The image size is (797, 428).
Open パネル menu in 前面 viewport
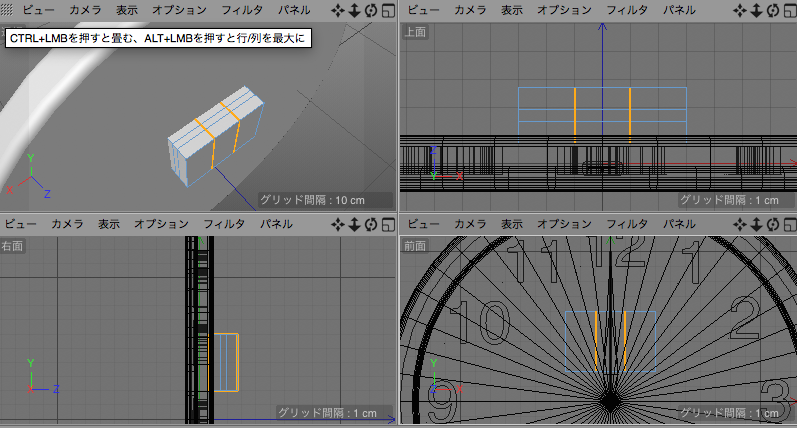click(679, 224)
